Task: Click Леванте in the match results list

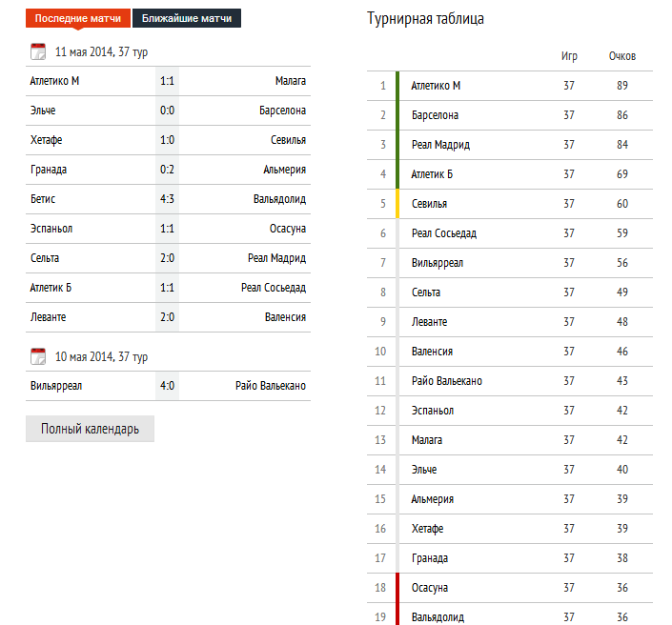Action: point(49,317)
